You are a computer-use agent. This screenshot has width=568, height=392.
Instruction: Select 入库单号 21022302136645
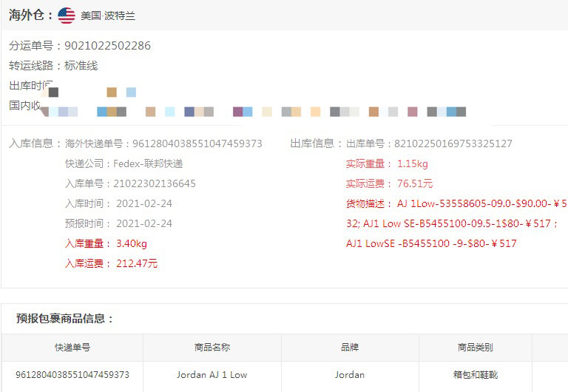click(x=155, y=183)
